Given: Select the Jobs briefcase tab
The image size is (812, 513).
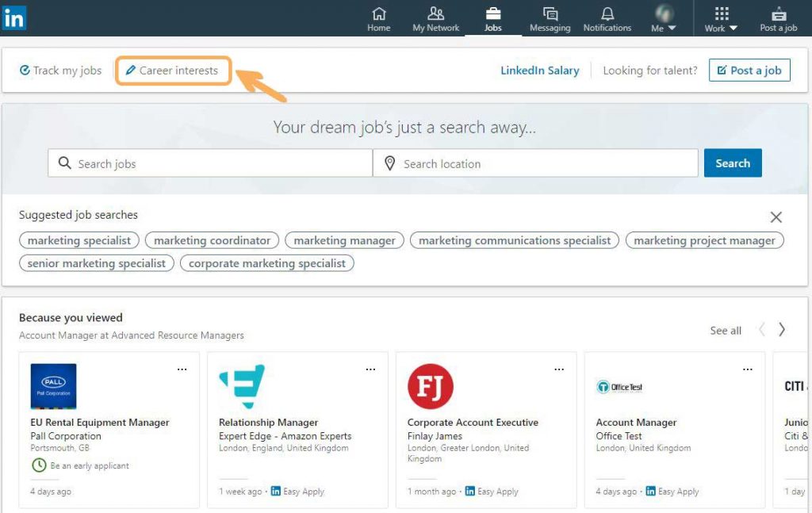Looking at the screenshot, I should [x=493, y=19].
